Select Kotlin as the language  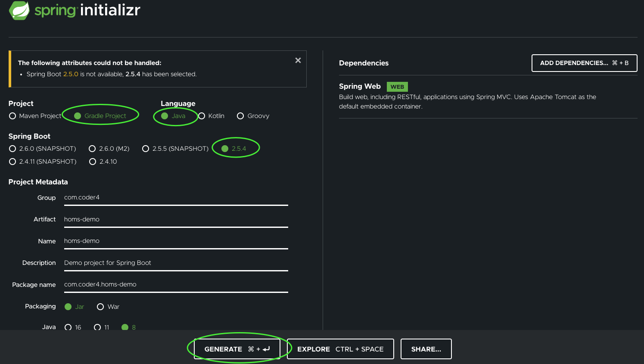click(x=202, y=116)
